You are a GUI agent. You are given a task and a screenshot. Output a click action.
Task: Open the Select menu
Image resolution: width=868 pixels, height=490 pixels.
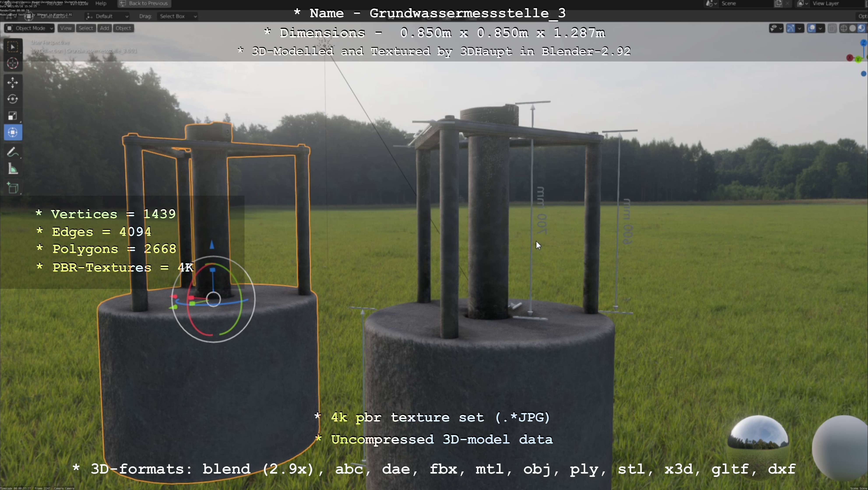[86, 28]
